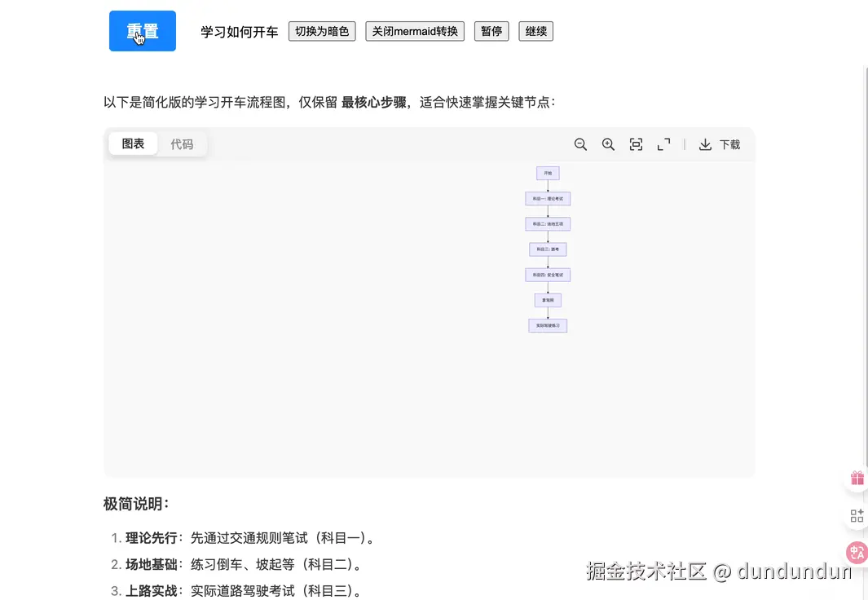Click the download arrow icon
The image size is (868, 600).
[705, 144]
